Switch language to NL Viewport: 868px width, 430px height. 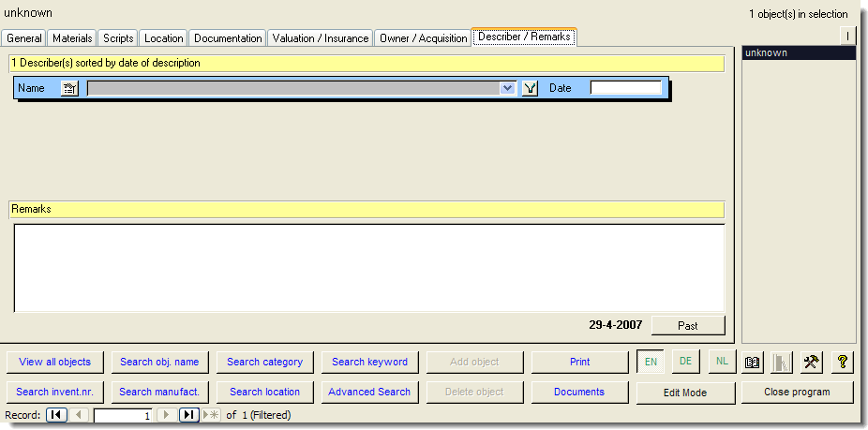coord(721,362)
